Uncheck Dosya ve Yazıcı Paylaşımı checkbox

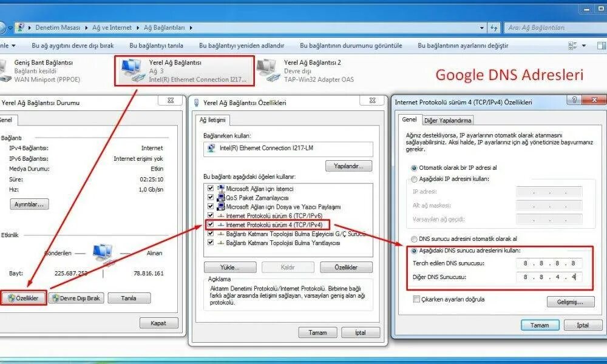pos(211,206)
